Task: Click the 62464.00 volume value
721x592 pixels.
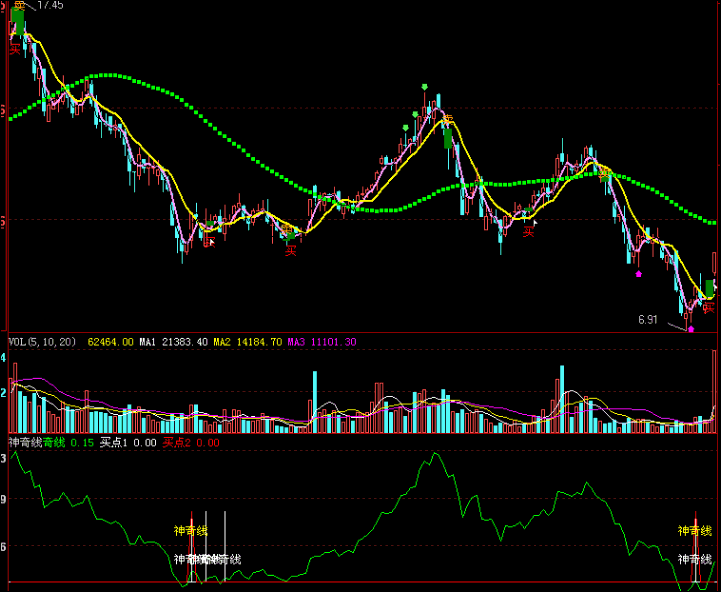Action: [111, 342]
